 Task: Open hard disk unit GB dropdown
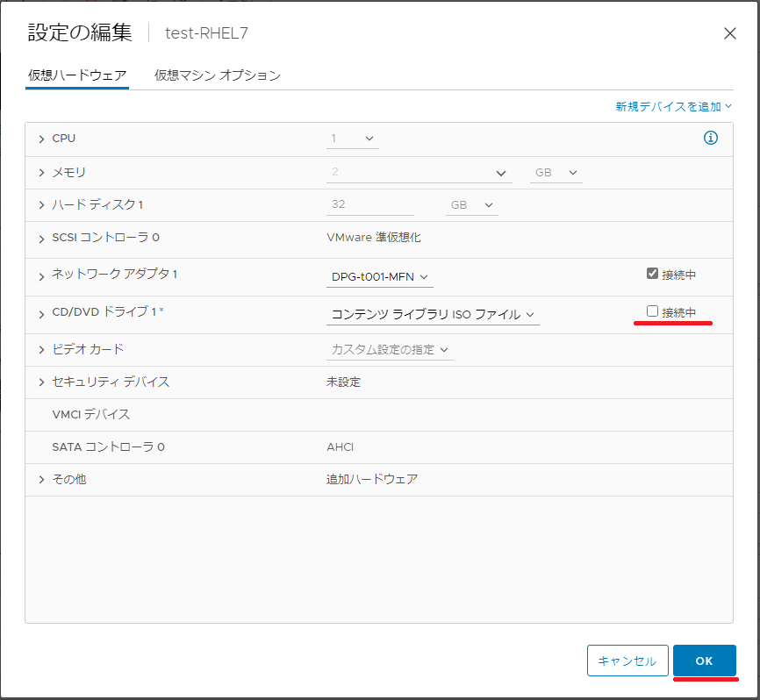471,205
